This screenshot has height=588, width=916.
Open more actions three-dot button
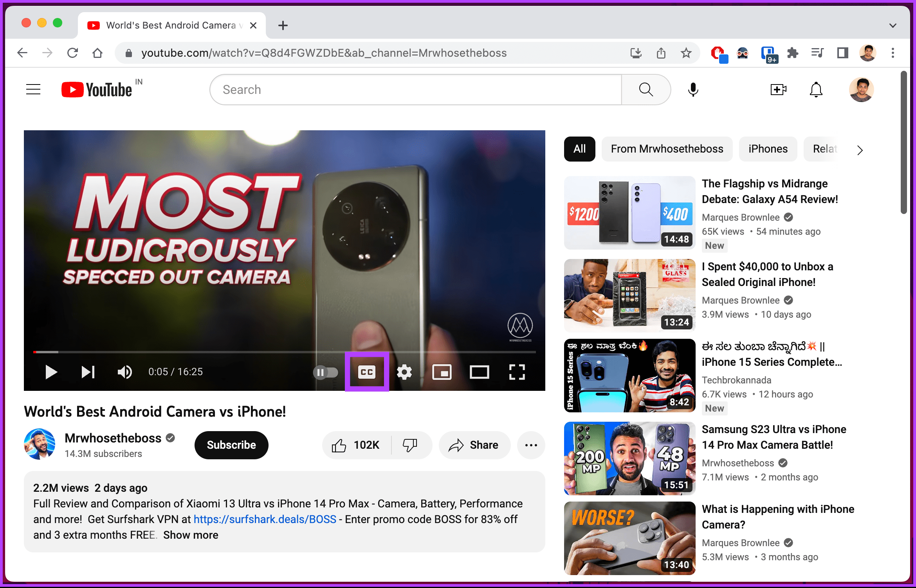(x=531, y=445)
